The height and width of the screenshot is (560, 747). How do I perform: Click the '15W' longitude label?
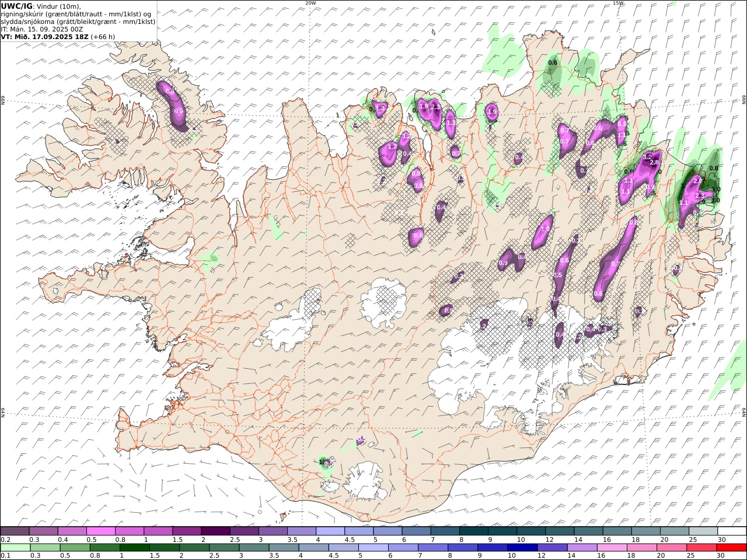point(618,3)
